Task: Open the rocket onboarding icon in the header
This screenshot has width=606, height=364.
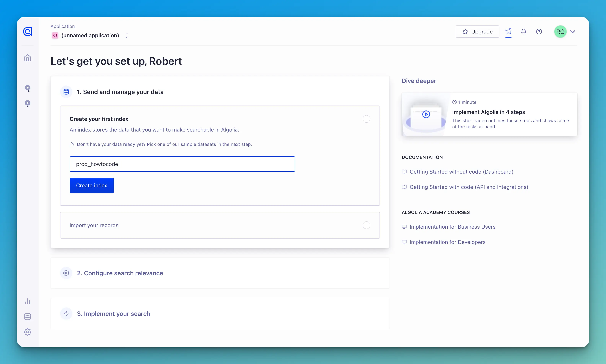Action: tap(508, 31)
